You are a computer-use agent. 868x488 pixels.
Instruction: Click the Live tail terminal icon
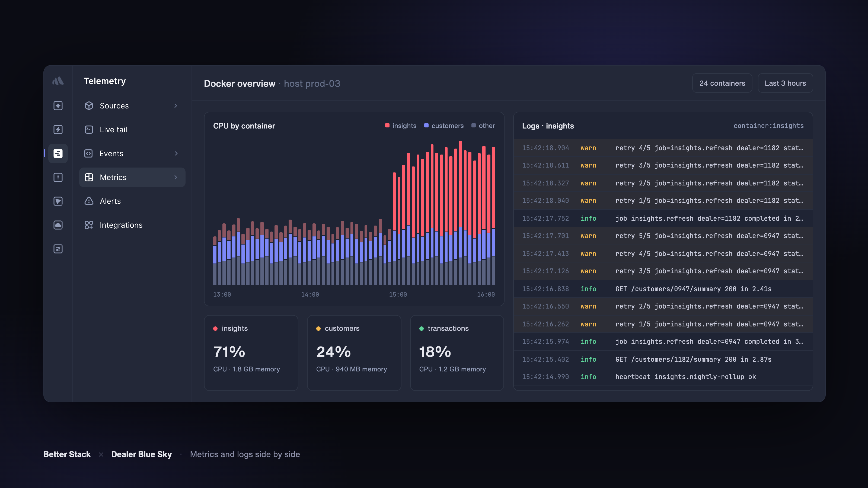point(89,130)
